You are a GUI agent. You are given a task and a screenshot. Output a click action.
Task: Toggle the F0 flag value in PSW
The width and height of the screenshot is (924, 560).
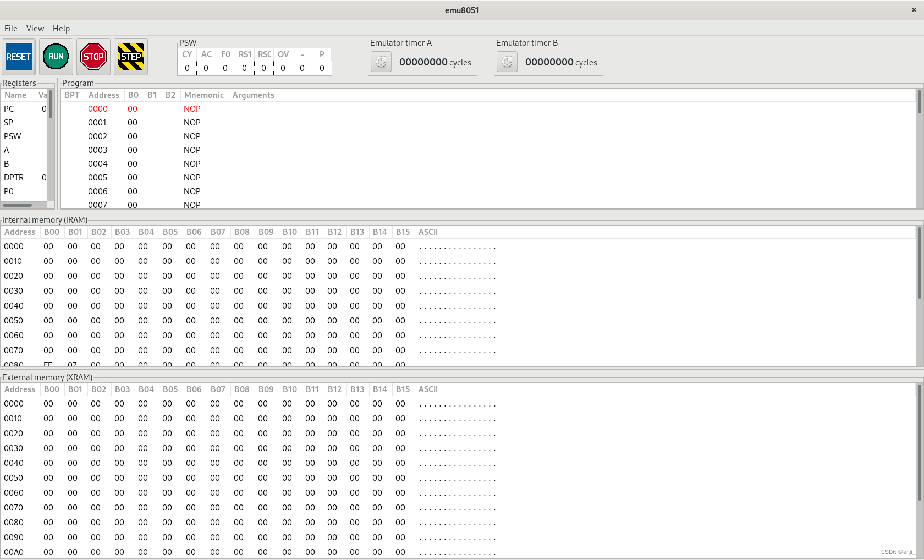click(226, 68)
